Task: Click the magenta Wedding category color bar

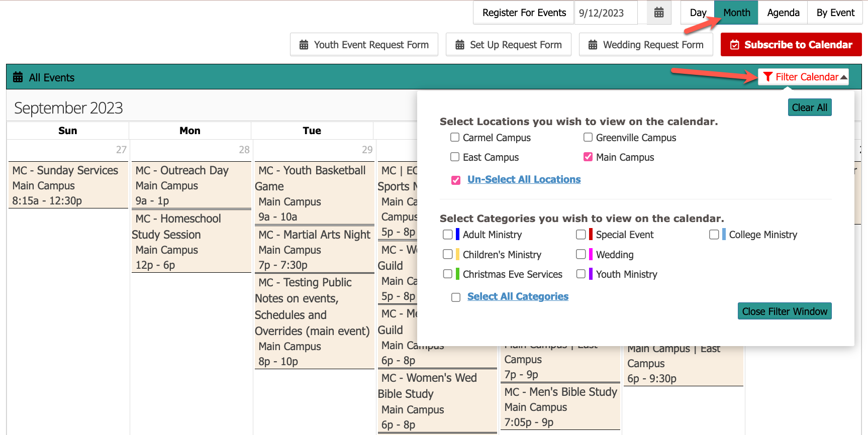Action: coord(591,254)
